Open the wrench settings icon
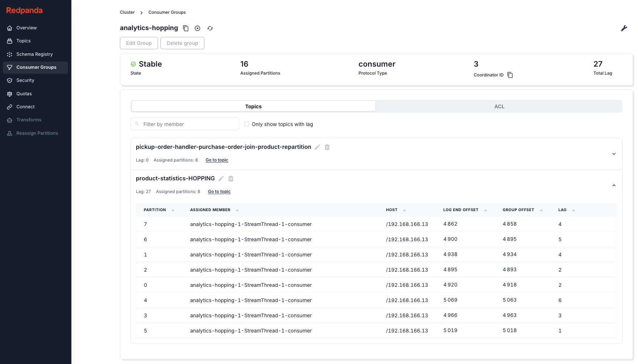The image size is (638, 364). coord(624,28)
